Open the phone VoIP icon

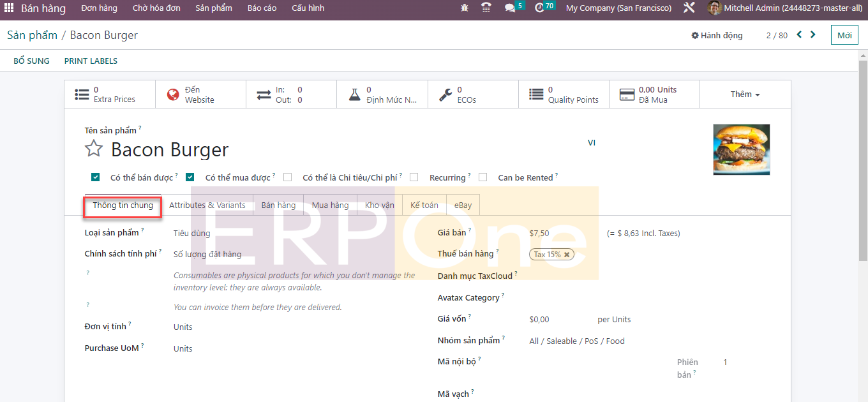pyautogui.click(x=486, y=8)
